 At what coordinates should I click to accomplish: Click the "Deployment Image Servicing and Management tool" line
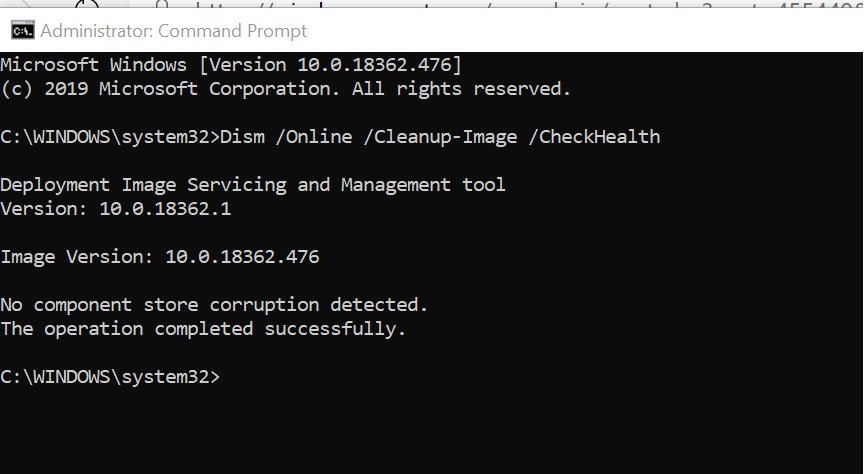coord(253,184)
